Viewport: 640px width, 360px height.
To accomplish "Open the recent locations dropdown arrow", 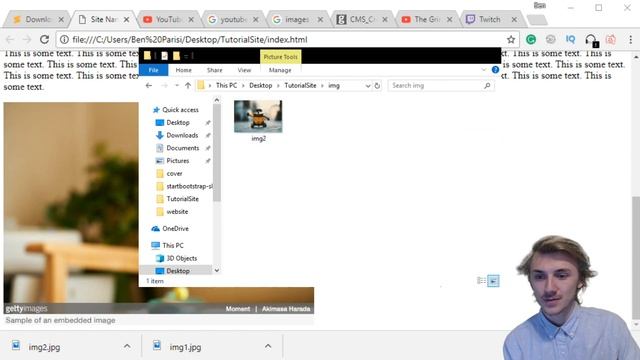I will point(177,86).
